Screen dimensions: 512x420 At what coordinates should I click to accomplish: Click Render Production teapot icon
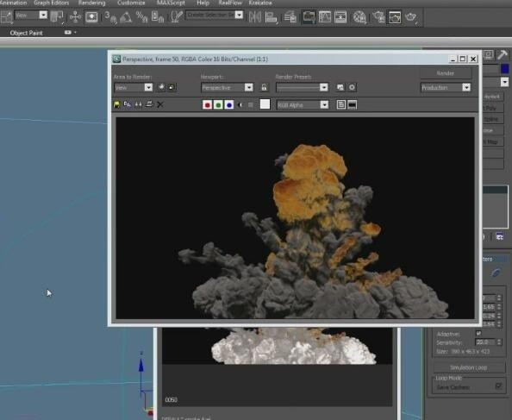pyautogui.click(x=411, y=17)
